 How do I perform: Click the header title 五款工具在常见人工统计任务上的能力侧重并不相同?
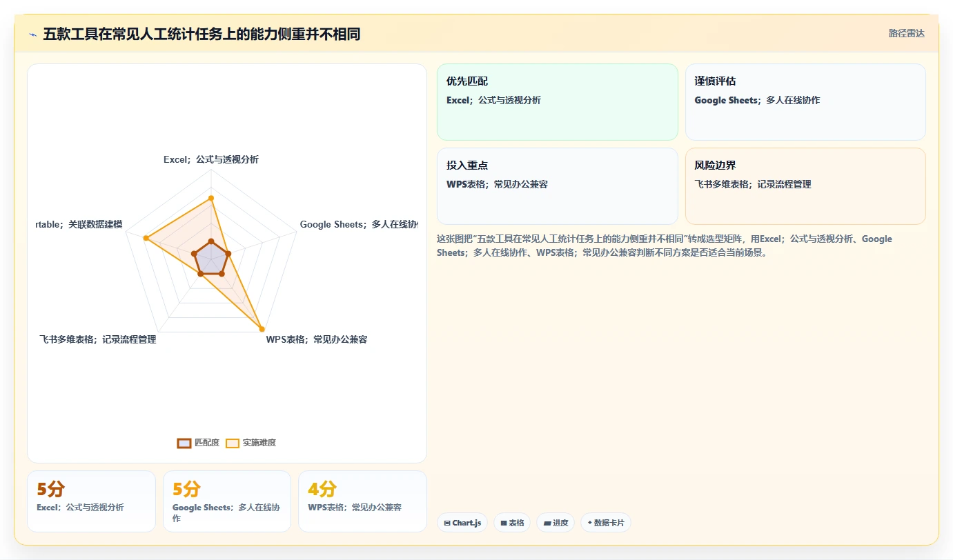202,34
